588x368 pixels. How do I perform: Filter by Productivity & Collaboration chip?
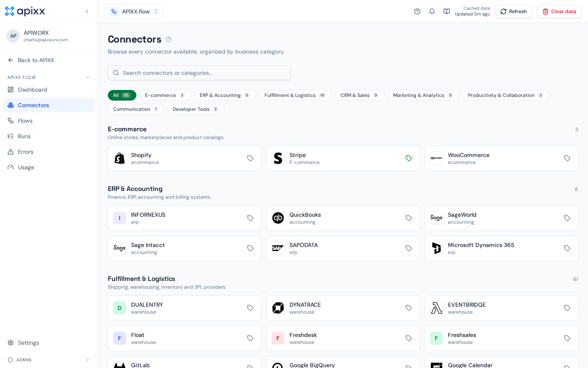[506, 95]
